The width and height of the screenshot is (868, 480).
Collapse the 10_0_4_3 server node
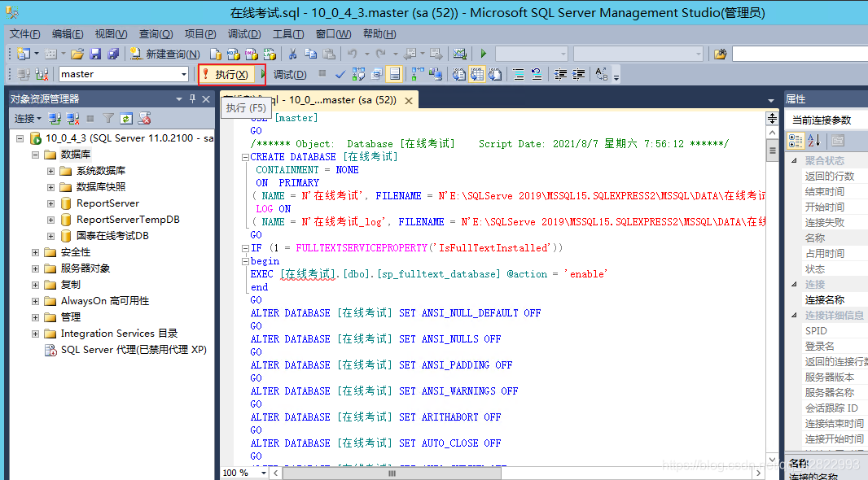click(20, 138)
